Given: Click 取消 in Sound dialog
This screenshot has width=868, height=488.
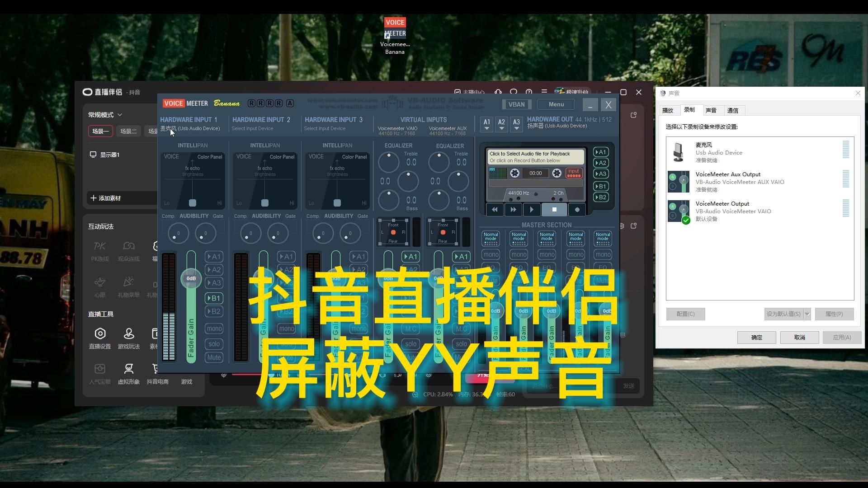Looking at the screenshot, I should tap(799, 338).
